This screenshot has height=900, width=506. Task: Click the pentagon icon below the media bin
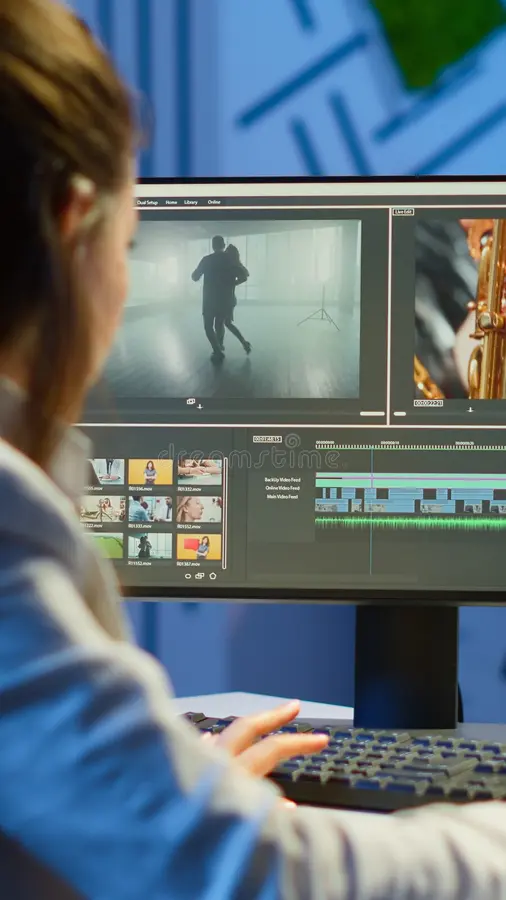point(213,576)
